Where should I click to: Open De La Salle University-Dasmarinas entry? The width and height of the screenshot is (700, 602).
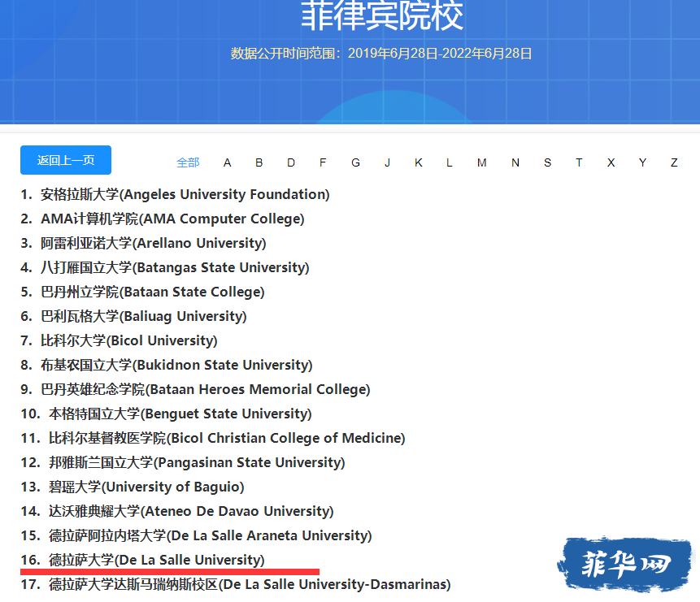click(250, 584)
